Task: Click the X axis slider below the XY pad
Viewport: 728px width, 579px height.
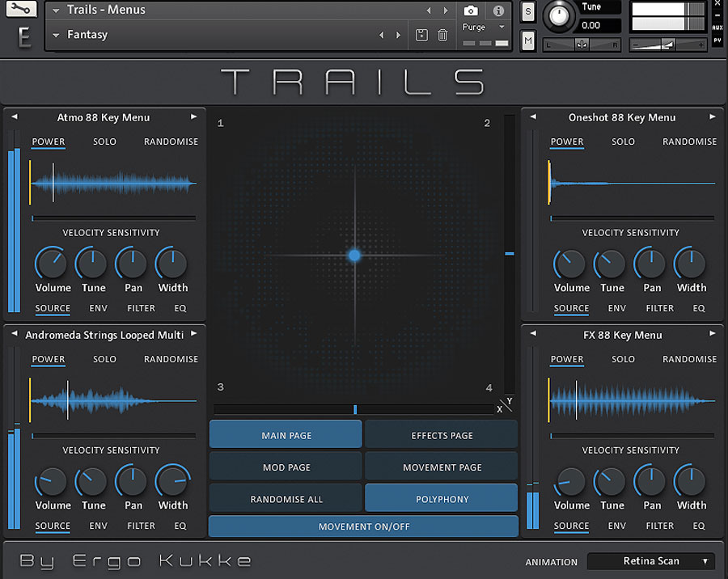Action: pos(353,409)
